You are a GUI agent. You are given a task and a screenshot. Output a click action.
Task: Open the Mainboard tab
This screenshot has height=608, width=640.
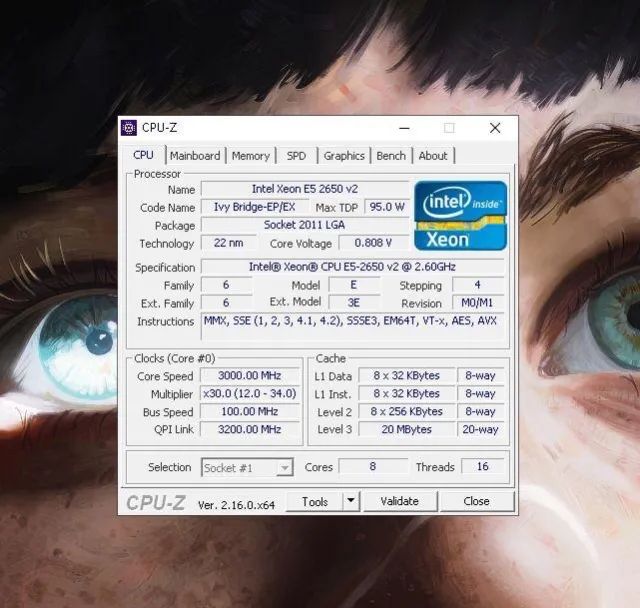[x=195, y=156]
